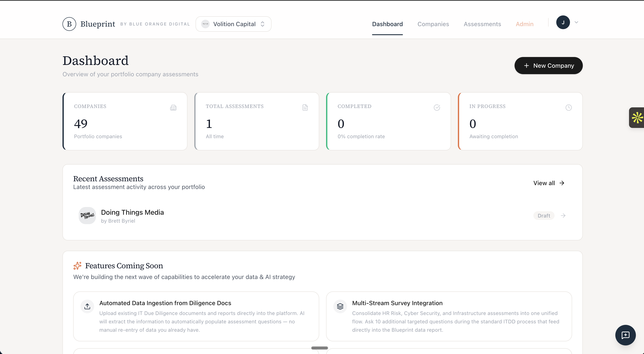The width and height of the screenshot is (644, 354).
Task: Switch to the Companies tab
Action: (x=433, y=24)
